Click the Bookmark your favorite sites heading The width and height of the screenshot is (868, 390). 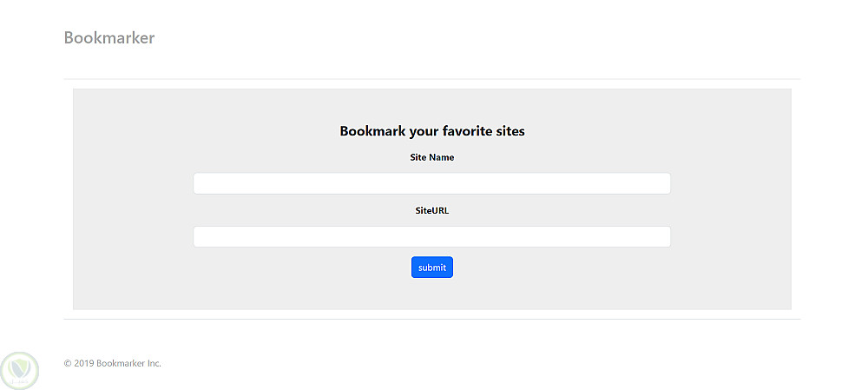(x=431, y=131)
